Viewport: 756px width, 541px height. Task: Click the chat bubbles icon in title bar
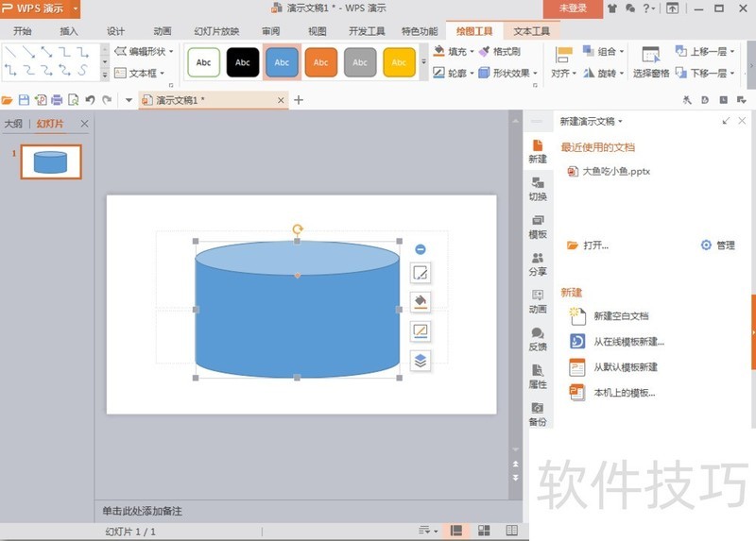[629, 8]
